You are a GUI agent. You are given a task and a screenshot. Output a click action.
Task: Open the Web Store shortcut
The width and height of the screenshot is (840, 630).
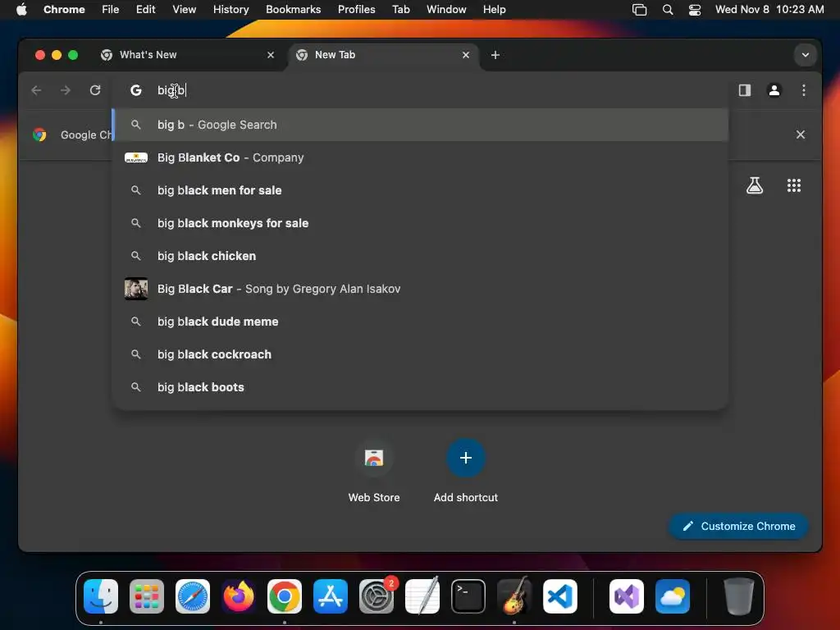point(374,472)
